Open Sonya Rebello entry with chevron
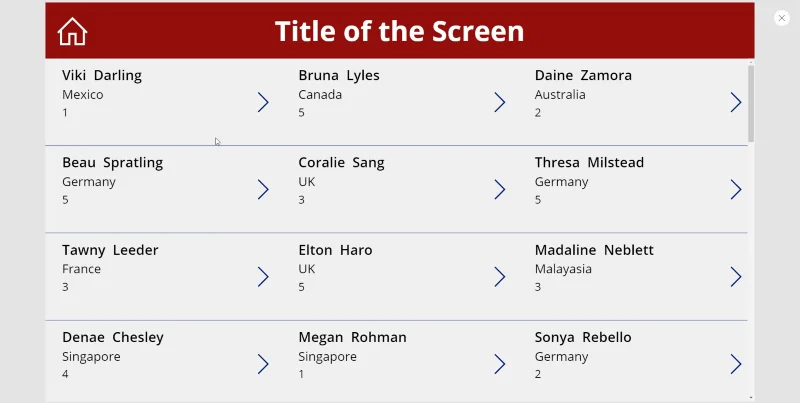This screenshot has width=800, height=403. tap(736, 364)
